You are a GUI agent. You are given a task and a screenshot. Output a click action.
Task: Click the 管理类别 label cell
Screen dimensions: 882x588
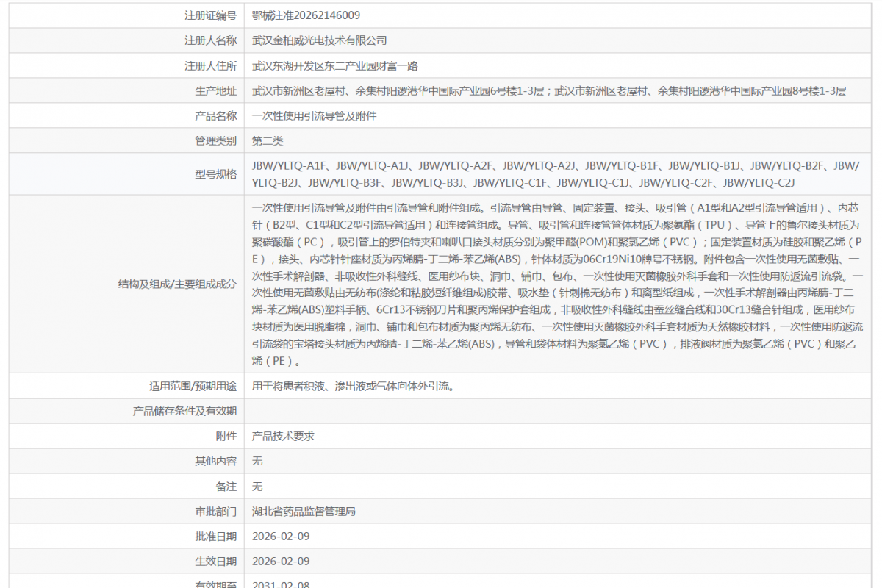pos(126,141)
